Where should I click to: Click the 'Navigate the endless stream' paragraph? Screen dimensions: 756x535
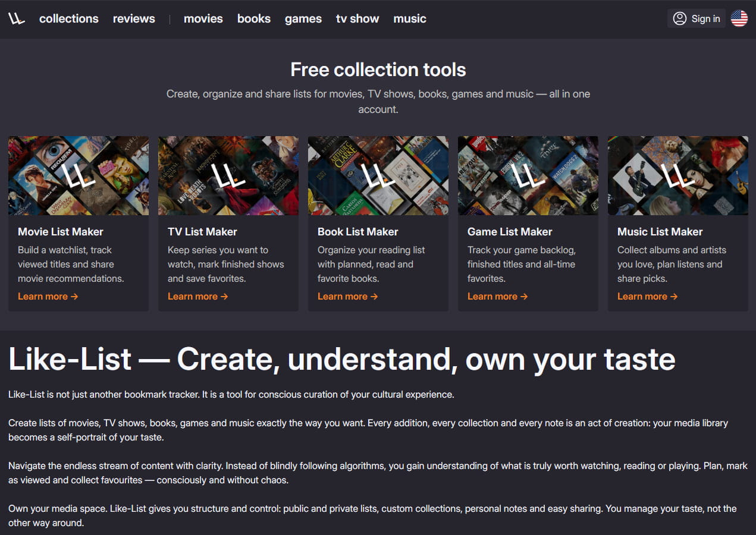[378, 473]
